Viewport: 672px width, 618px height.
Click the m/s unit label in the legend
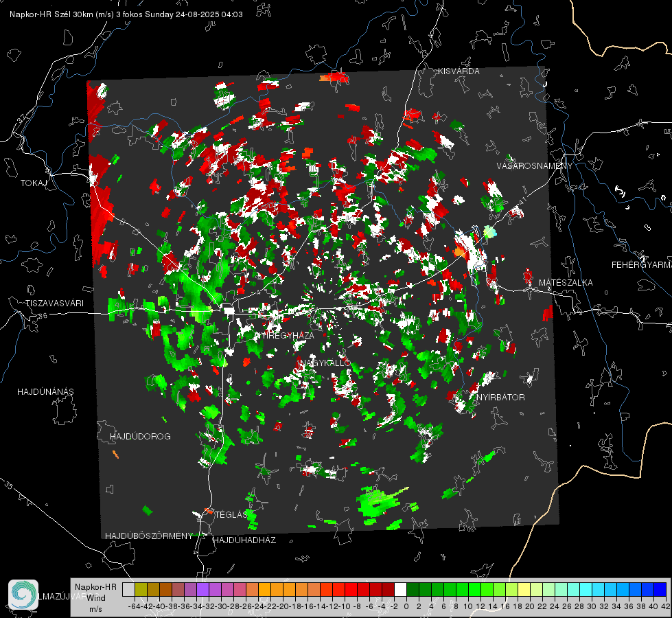point(95,609)
